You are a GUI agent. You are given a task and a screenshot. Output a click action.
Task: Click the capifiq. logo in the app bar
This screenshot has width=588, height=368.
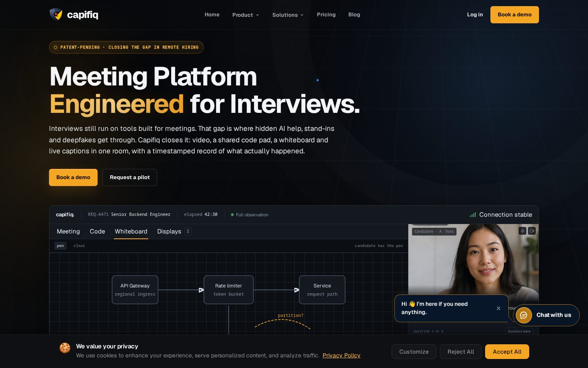point(65,215)
